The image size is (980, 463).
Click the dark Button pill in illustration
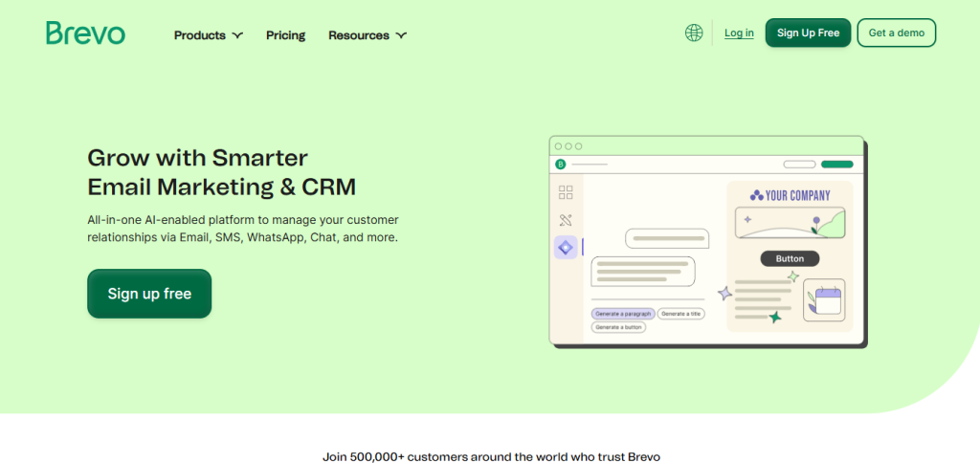(x=790, y=258)
